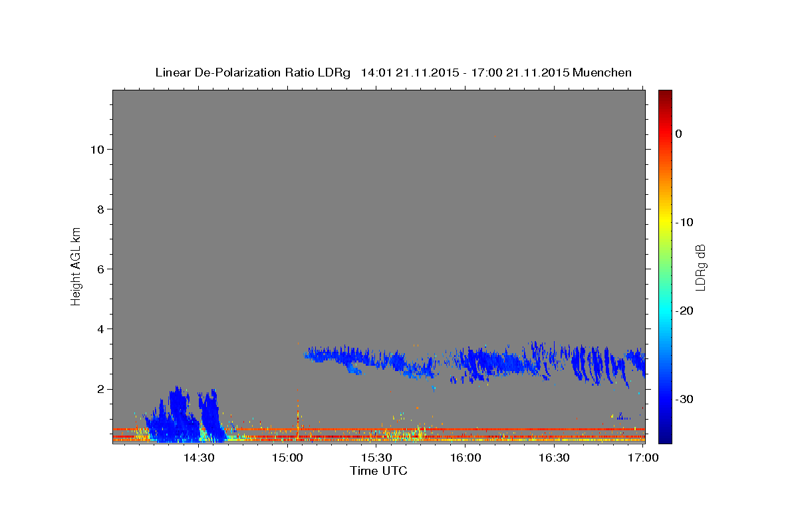The width and height of the screenshot is (798, 532).
Task: Click the colorbar value 0
Action: 678,134
